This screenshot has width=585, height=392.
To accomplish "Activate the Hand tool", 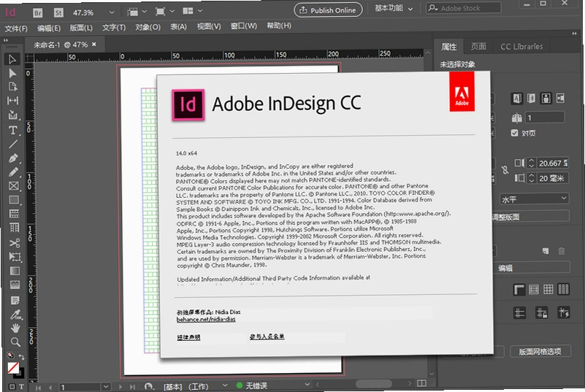I will (x=15, y=328).
